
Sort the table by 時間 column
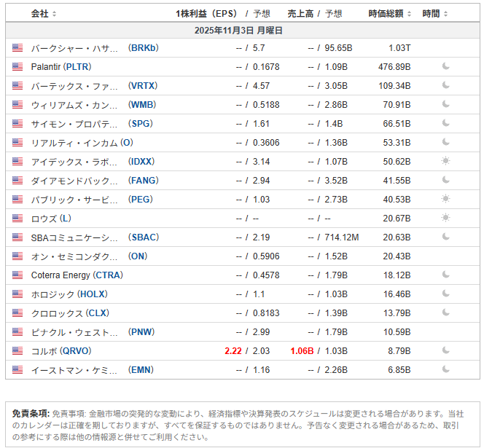435,14
